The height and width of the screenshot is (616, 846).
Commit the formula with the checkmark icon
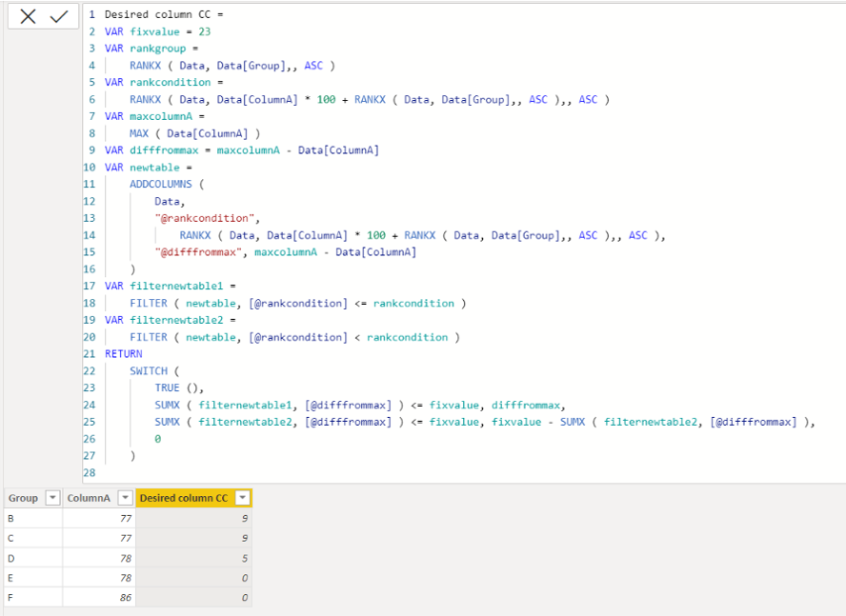pyautogui.click(x=59, y=17)
